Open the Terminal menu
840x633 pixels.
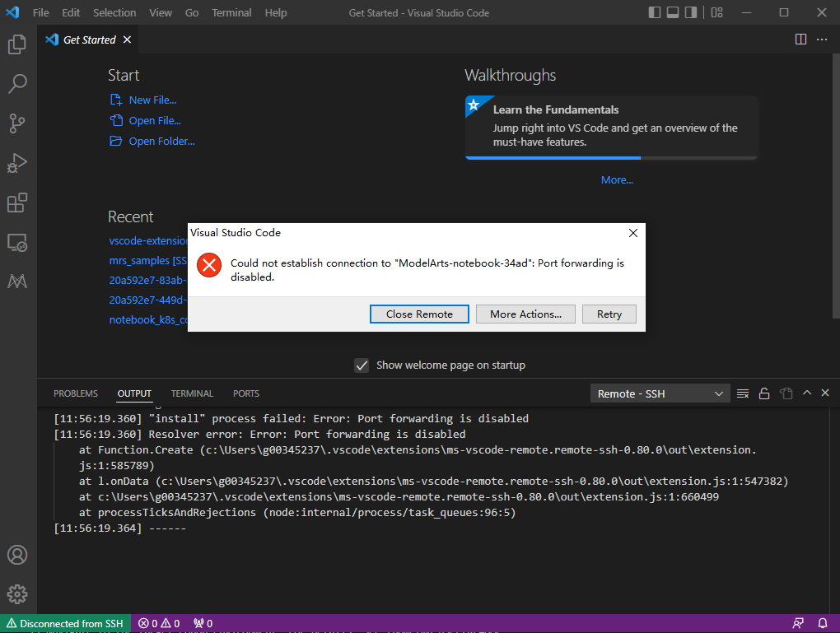(x=231, y=13)
